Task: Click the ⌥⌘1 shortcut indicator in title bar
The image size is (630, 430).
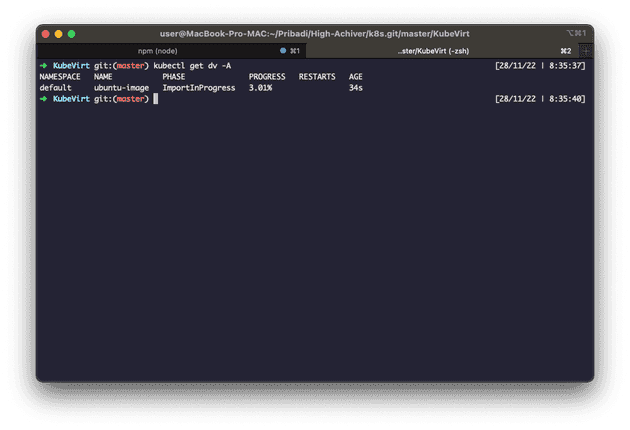Action: pos(573,33)
